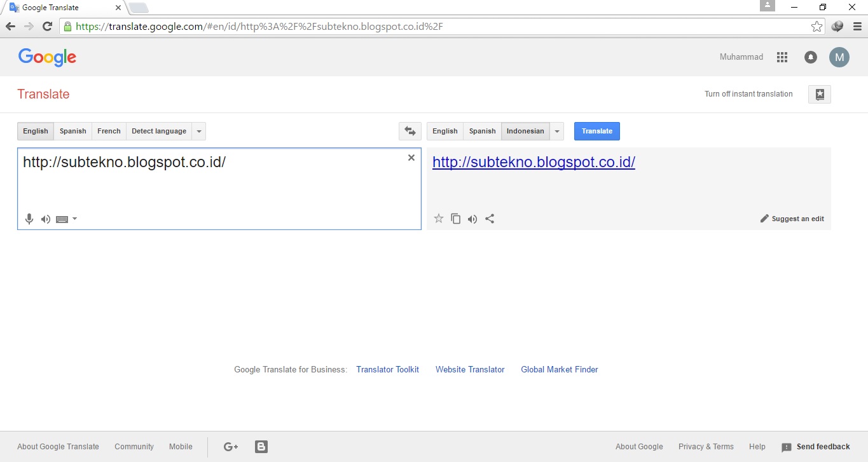
Task: Click Send feedback button
Action: [x=816, y=447]
